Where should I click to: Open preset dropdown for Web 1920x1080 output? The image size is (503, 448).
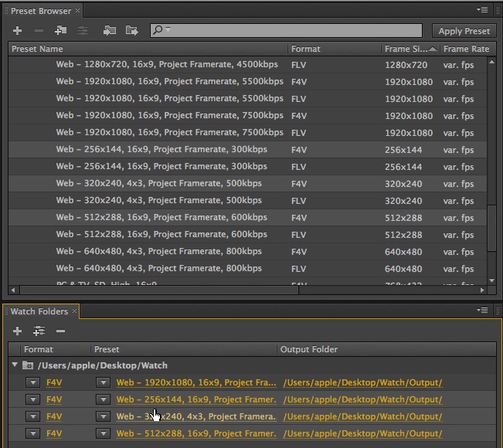click(103, 382)
